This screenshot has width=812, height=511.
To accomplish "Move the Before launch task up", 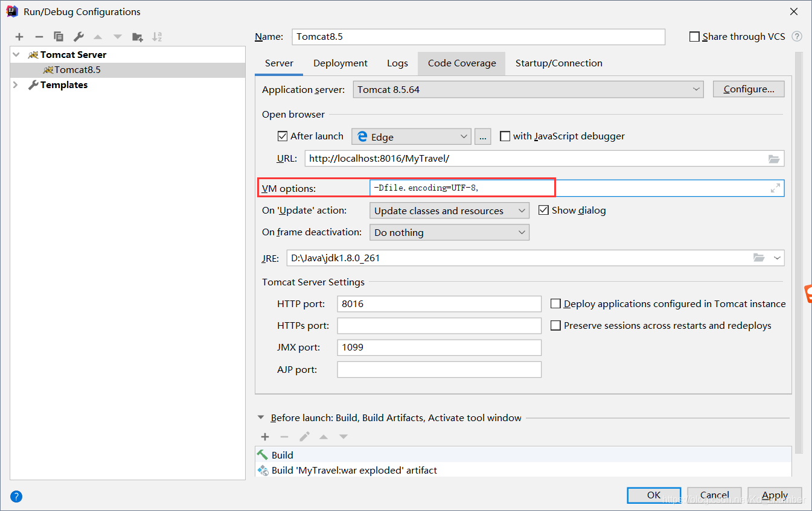I will [324, 437].
